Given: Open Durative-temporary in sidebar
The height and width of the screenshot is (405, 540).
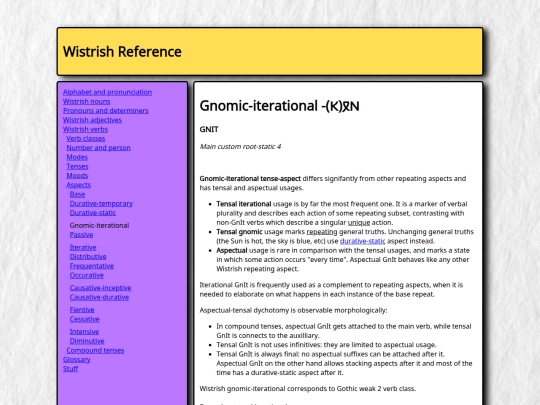Looking at the screenshot, I should [101, 204].
